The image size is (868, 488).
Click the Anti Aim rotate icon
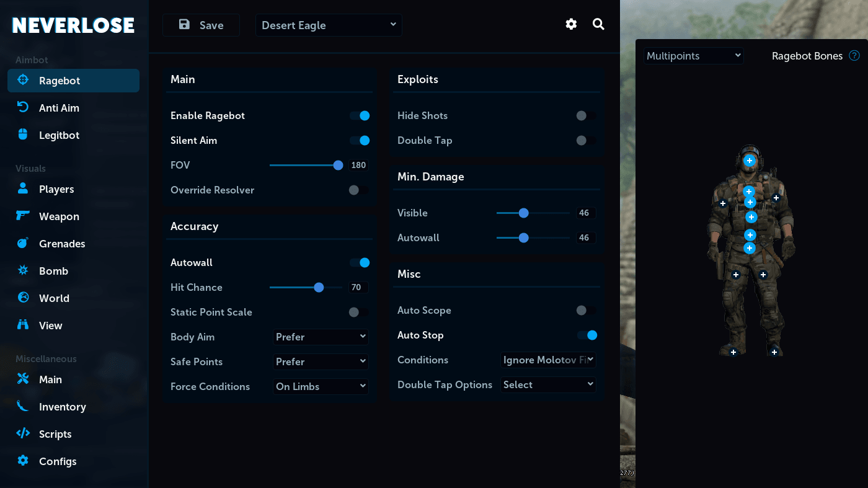click(x=23, y=107)
